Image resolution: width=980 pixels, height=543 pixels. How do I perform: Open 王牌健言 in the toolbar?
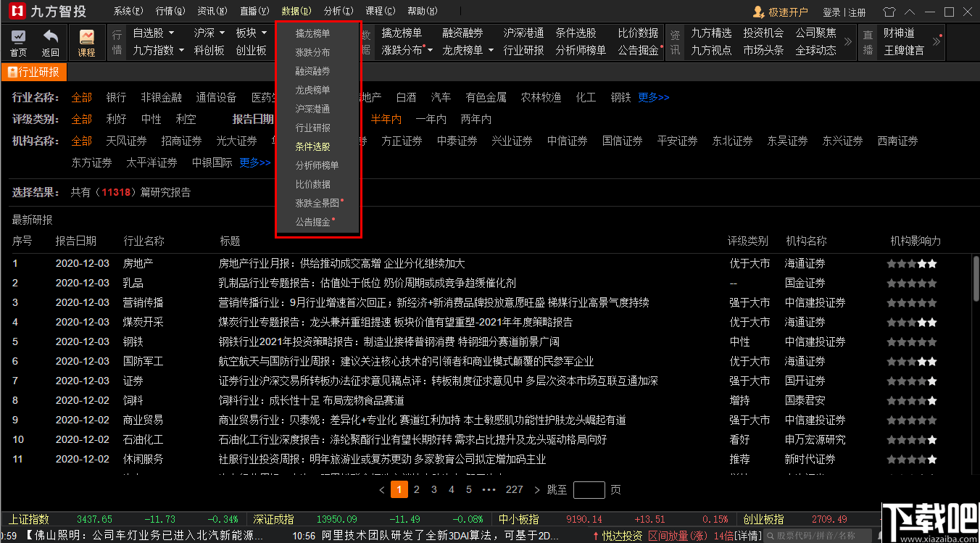[x=904, y=50]
